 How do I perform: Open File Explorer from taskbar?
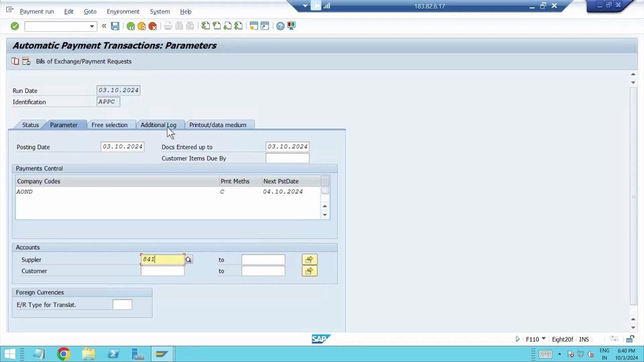[89, 354]
